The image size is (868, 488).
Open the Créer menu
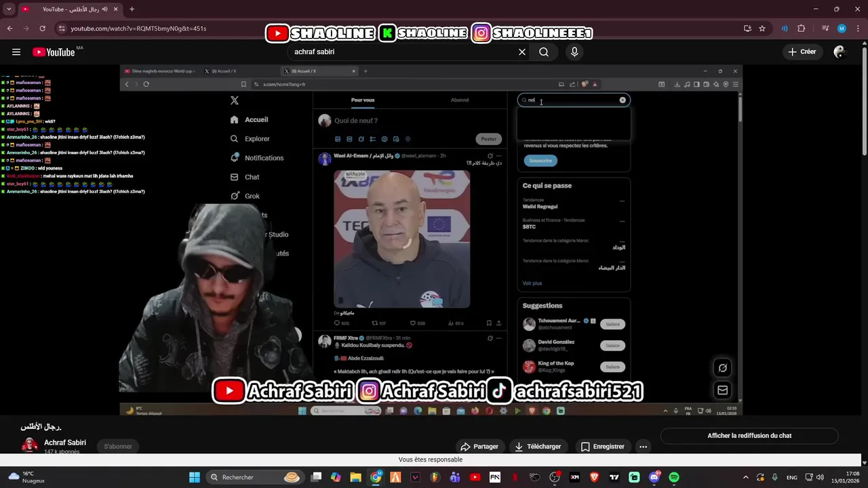point(802,52)
